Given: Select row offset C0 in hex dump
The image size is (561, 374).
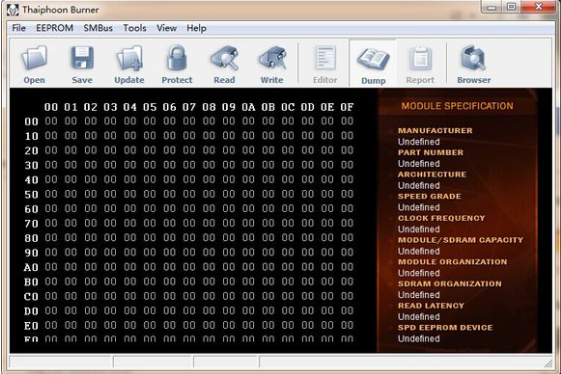Looking at the screenshot, I should pos(31,297).
